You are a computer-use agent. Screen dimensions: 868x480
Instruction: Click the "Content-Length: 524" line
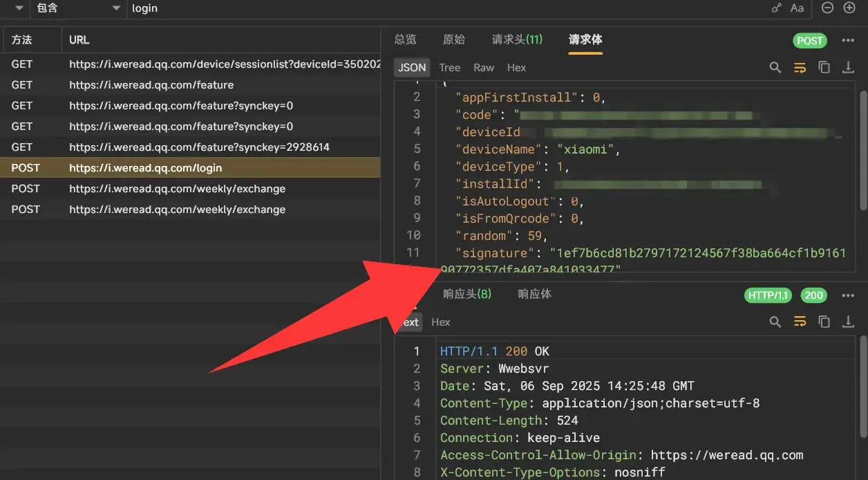pyautogui.click(x=509, y=421)
